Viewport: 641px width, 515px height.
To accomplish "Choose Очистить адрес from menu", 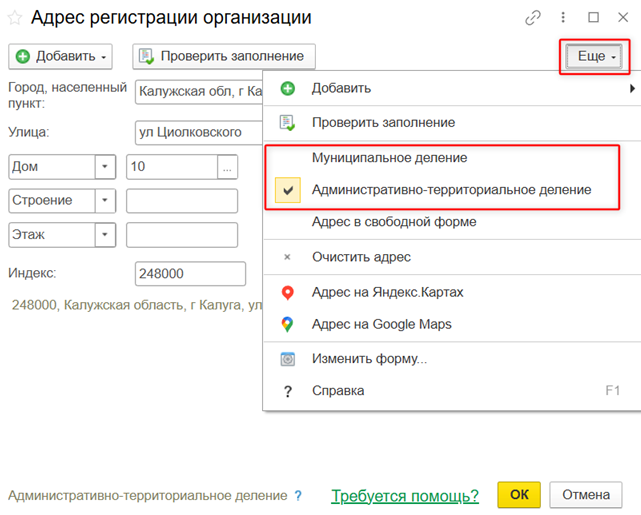I will [x=361, y=257].
